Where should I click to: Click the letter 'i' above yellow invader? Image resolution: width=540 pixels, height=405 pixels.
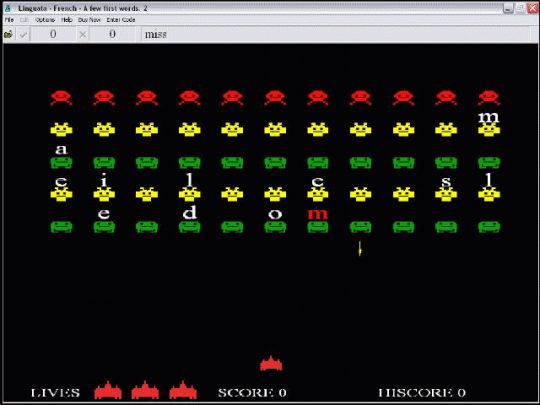click(x=104, y=180)
